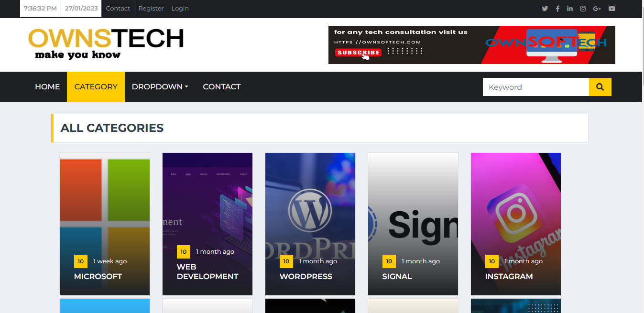Open the Microsoft category card
Viewport: 644px width, 313px height.
tap(105, 224)
